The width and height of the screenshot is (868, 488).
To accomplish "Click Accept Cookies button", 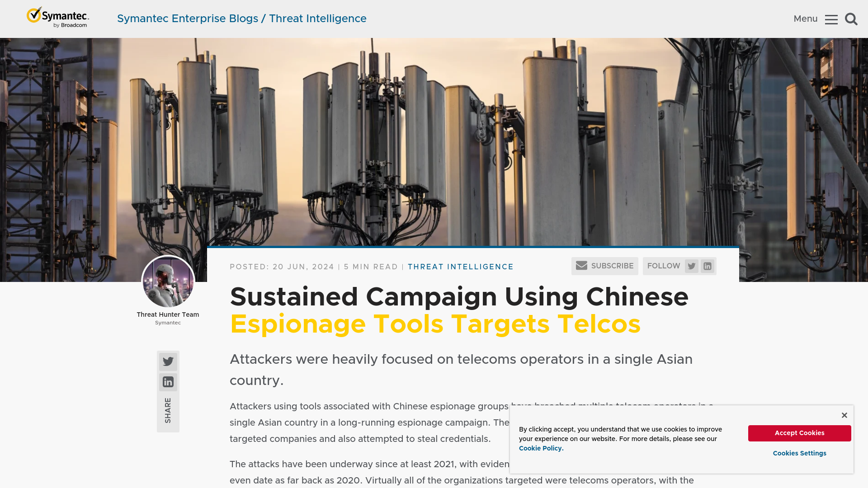I will [799, 432].
